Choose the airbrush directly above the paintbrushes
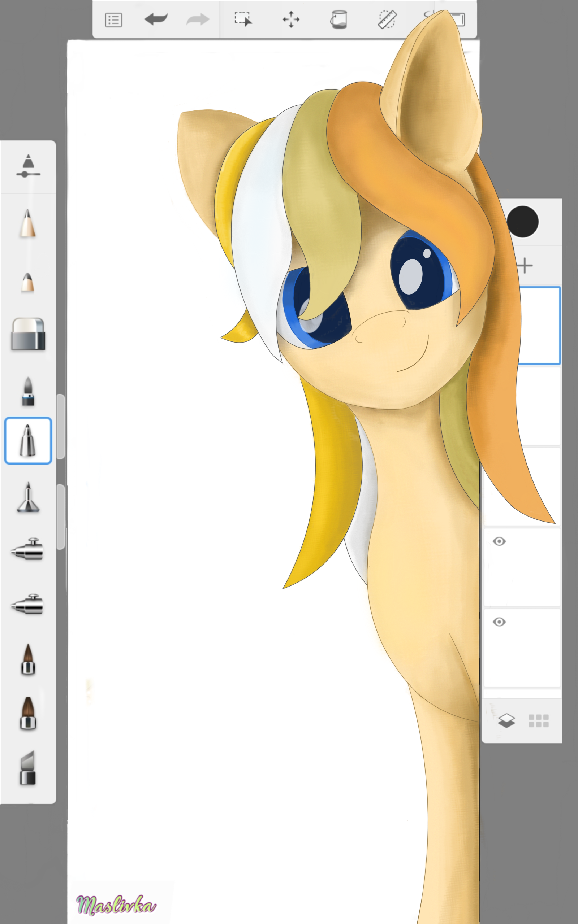Image resolution: width=578 pixels, height=924 pixels. click(x=27, y=604)
